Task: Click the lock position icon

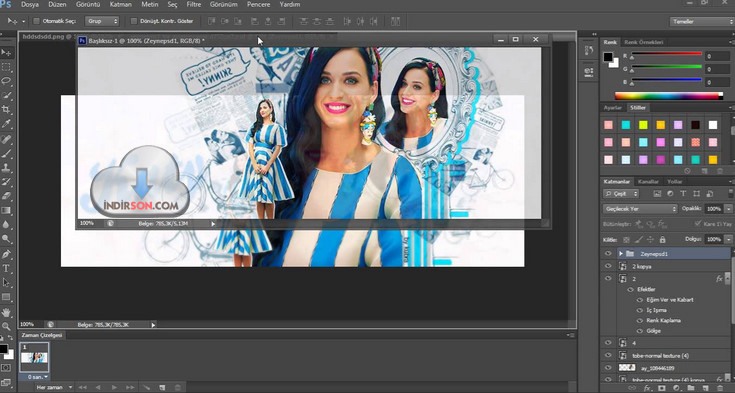Action: pos(650,240)
